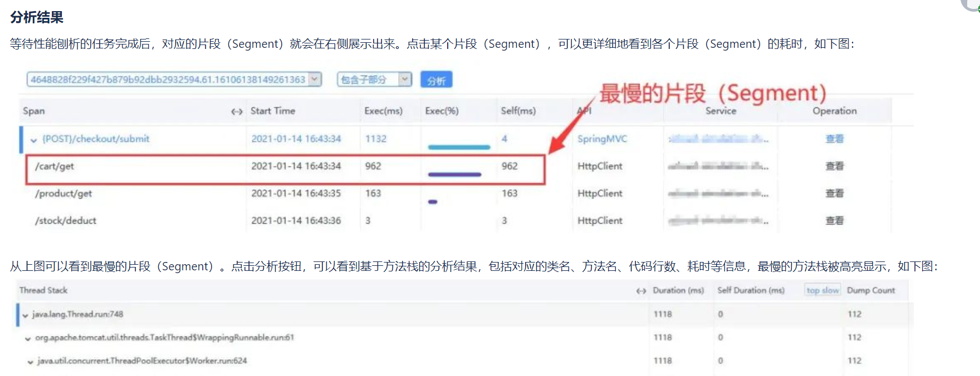The image size is (980, 376).
Task: Click 查看 link in the /cart/get row
Action: point(834,166)
